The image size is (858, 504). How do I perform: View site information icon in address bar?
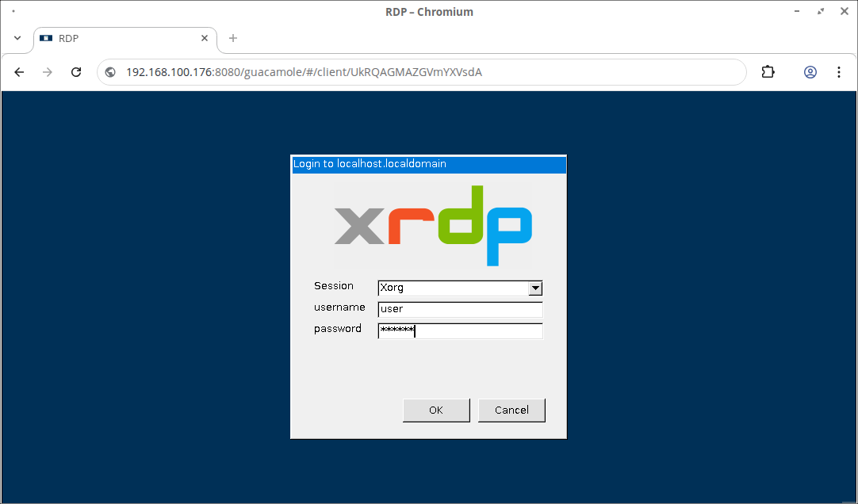[x=111, y=72]
